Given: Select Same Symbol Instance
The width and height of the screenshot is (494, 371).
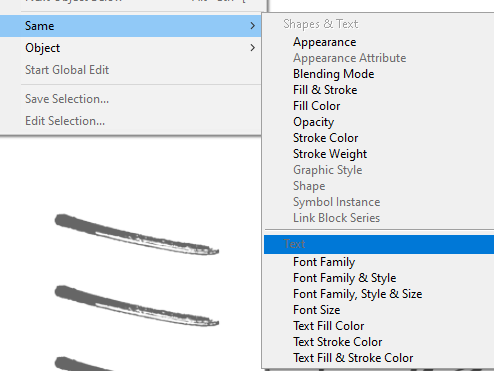Looking at the screenshot, I should 337,202.
